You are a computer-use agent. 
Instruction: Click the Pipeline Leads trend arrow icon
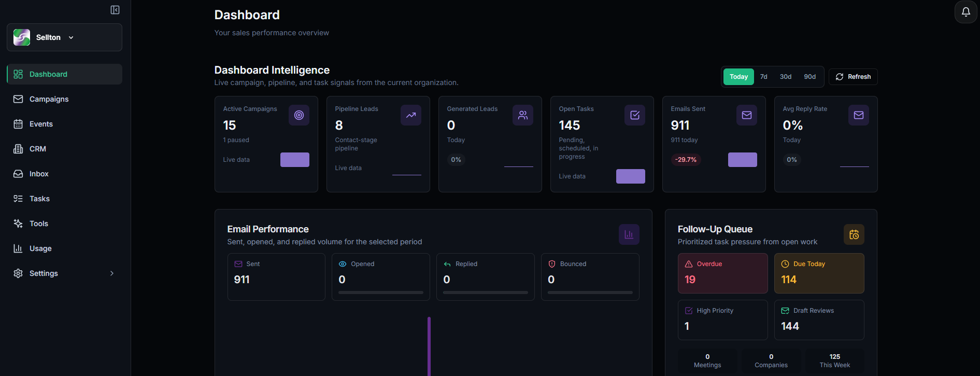click(x=411, y=115)
